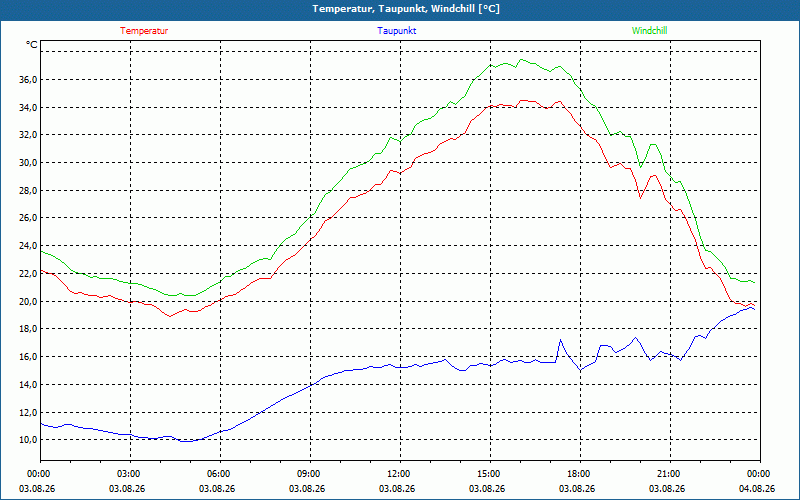Click the 34,0 y-axis value
800x500 pixels.
tap(29, 107)
